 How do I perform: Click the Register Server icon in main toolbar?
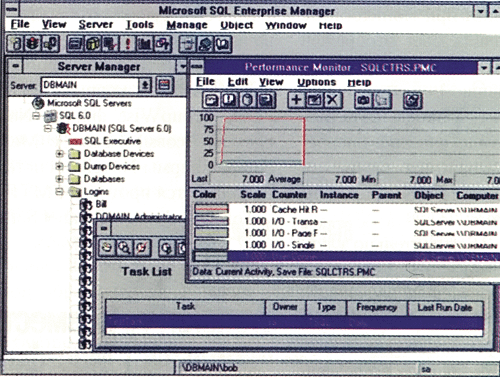click(x=15, y=44)
